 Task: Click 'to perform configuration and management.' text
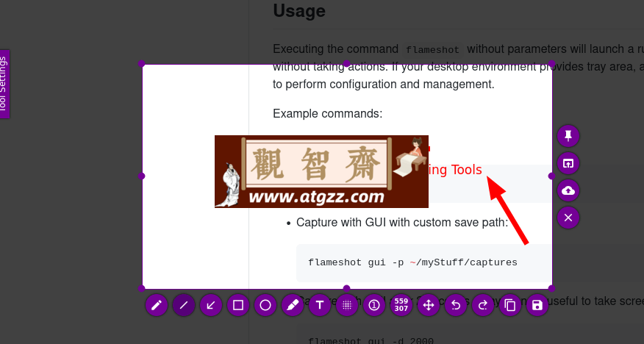click(x=384, y=84)
